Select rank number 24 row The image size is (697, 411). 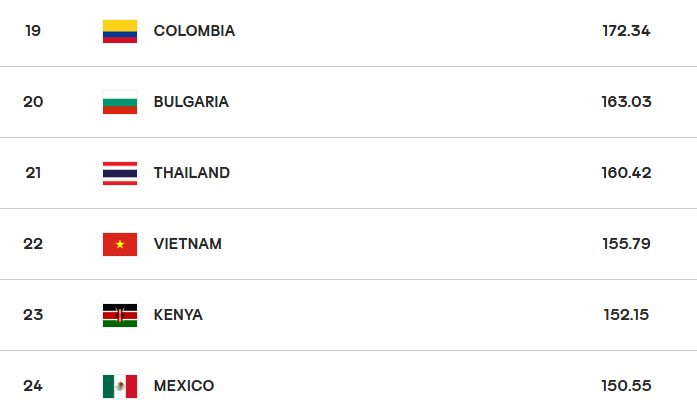[x=348, y=381]
